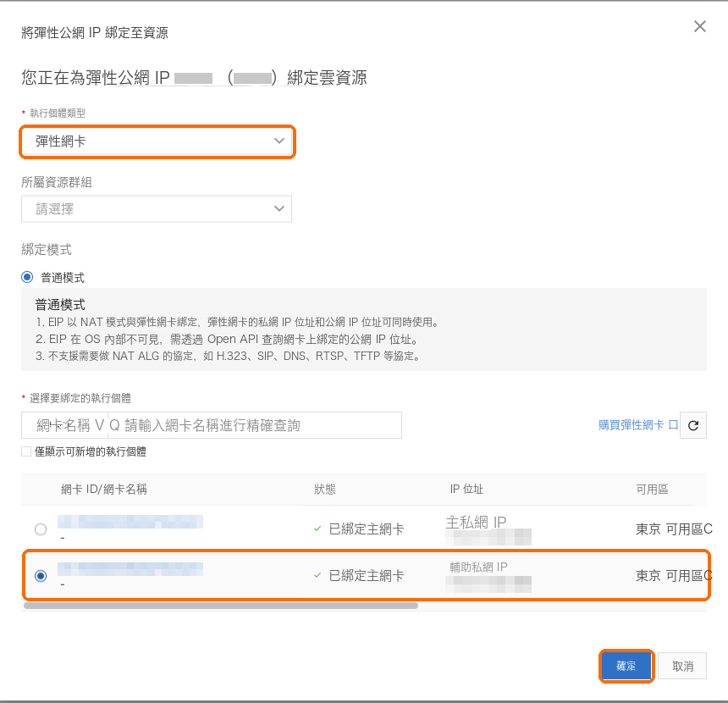The height and width of the screenshot is (703, 728).
Task: Click the 取消 cancel button
Action: click(x=682, y=666)
